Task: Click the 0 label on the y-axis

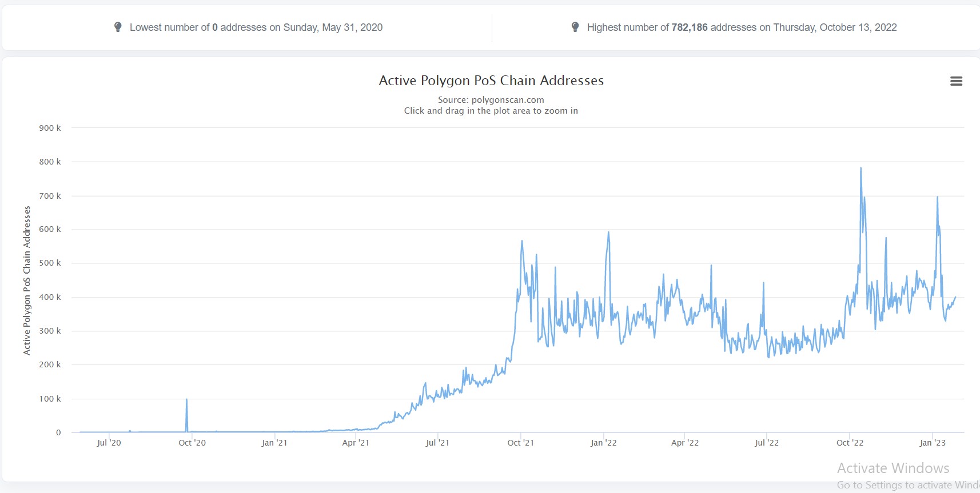Action: tap(58, 432)
